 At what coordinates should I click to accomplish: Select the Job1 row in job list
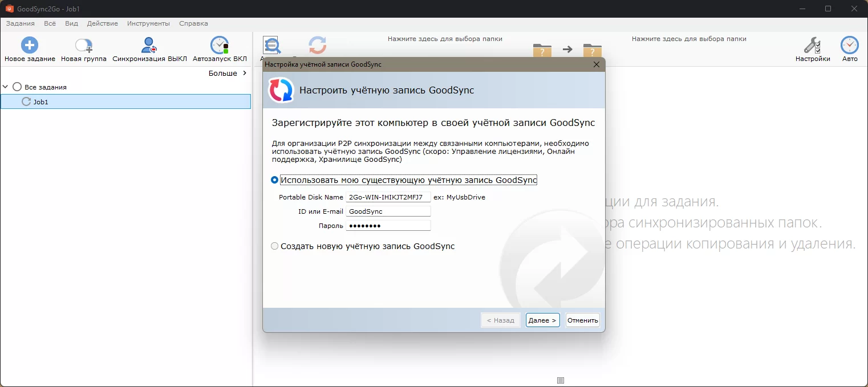click(x=125, y=101)
